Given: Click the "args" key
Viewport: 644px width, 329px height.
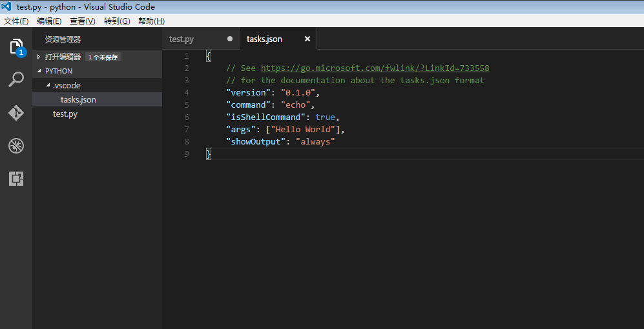Looking at the screenshot, I should point(241,130).
